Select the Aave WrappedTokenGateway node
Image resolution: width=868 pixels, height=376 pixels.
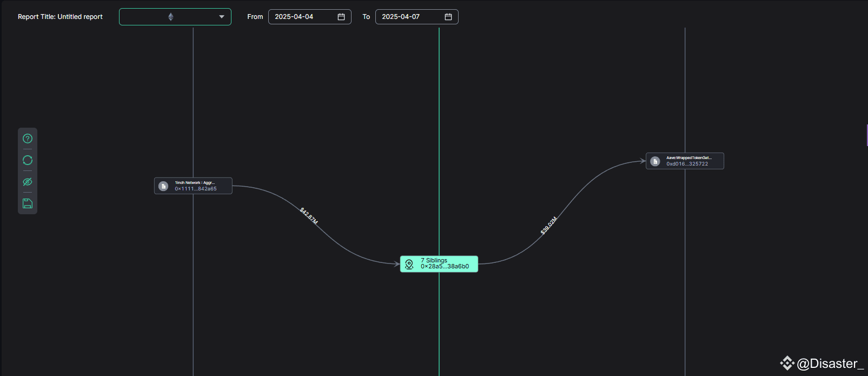tap(685, 161)
